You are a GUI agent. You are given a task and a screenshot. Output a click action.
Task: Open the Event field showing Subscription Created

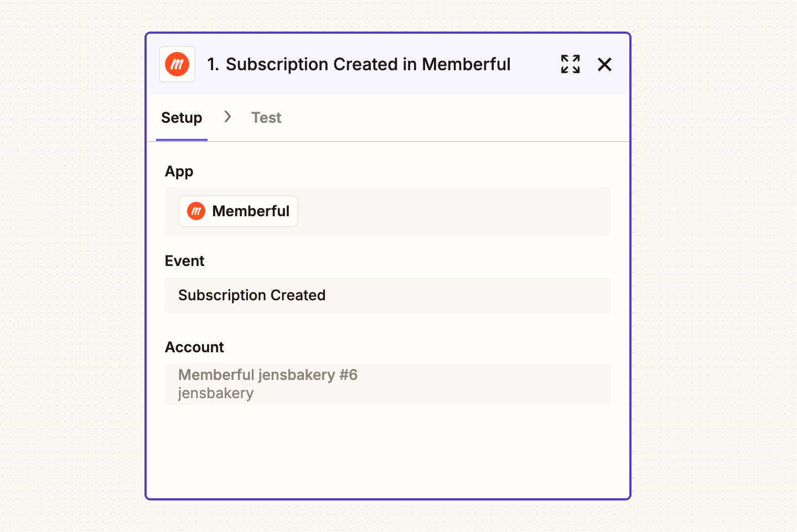coord(388,295)
